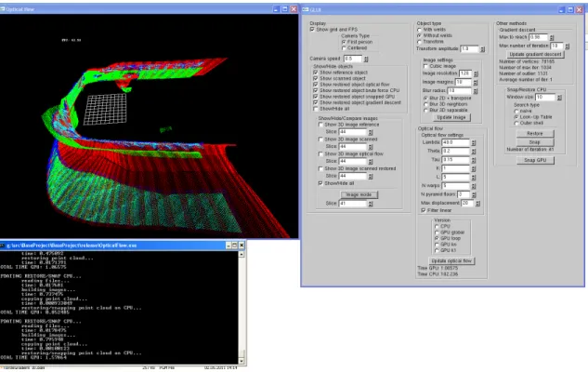Image resolution: width=588 pixels, height=372 pixels.
Task: Click the Transform amplitude spinner arrows
Action: (483, 49)
